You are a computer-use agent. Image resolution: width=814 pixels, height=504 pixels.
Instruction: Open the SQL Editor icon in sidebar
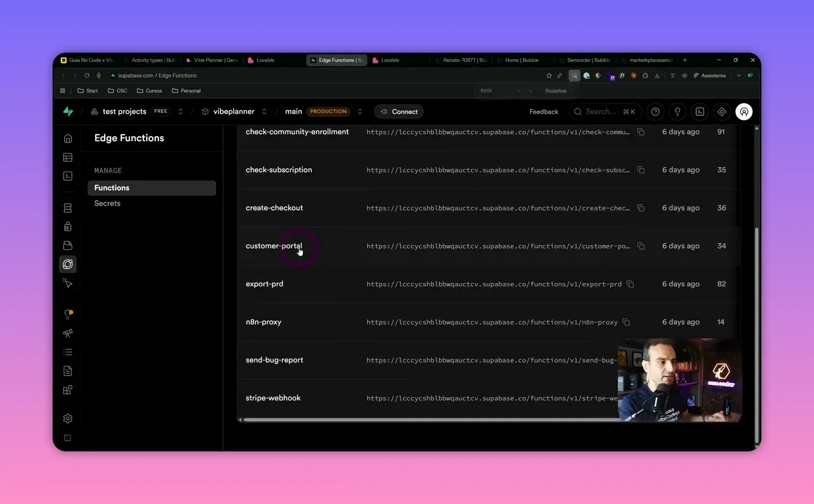tap(68, 176)
